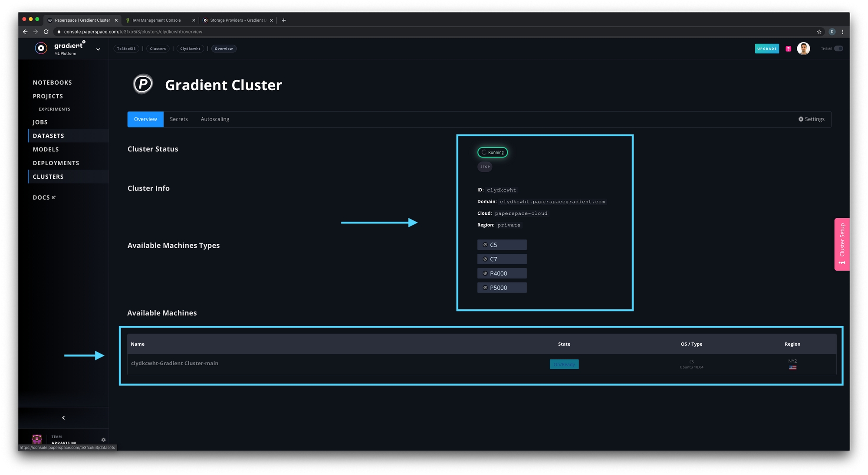Expand the Gradient ML Platform dropdown
Viewport: 868px width, 475px height.
[98, 49]
